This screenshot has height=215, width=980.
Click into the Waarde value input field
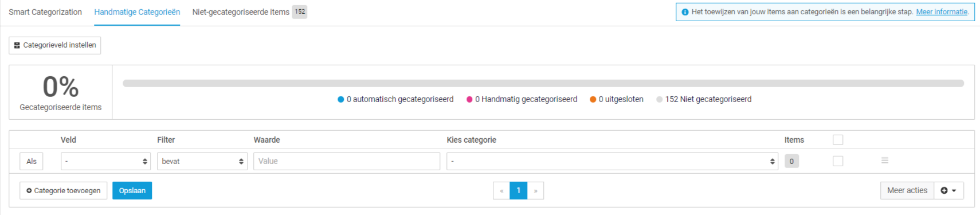point(347,161)
